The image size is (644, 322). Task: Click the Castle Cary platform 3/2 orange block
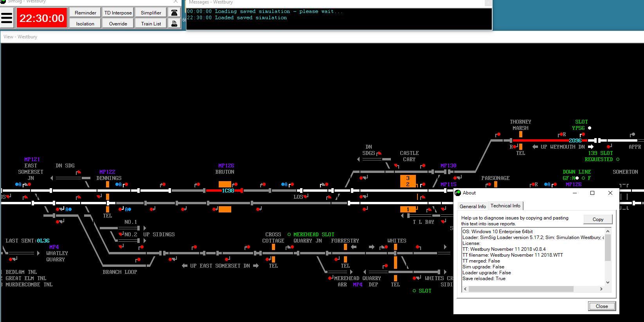[408, 181]
